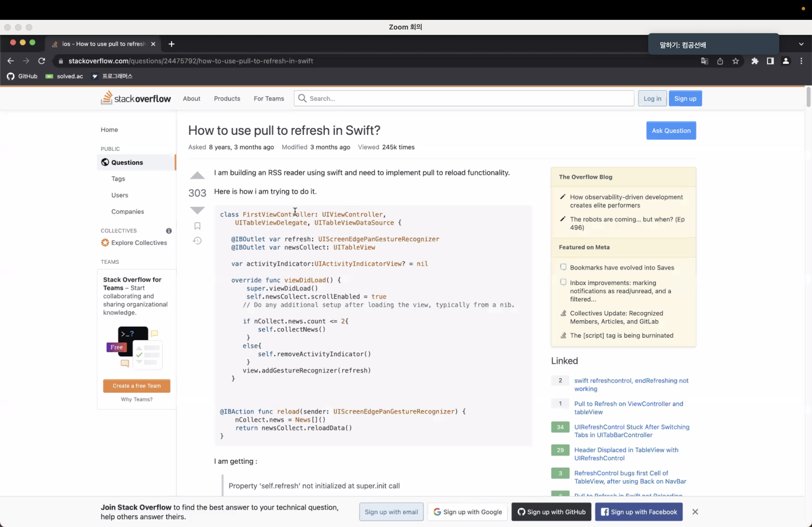Reload the page with the refresh icon
This screenshot has height=527, width=812.
[x=42, y=61]
